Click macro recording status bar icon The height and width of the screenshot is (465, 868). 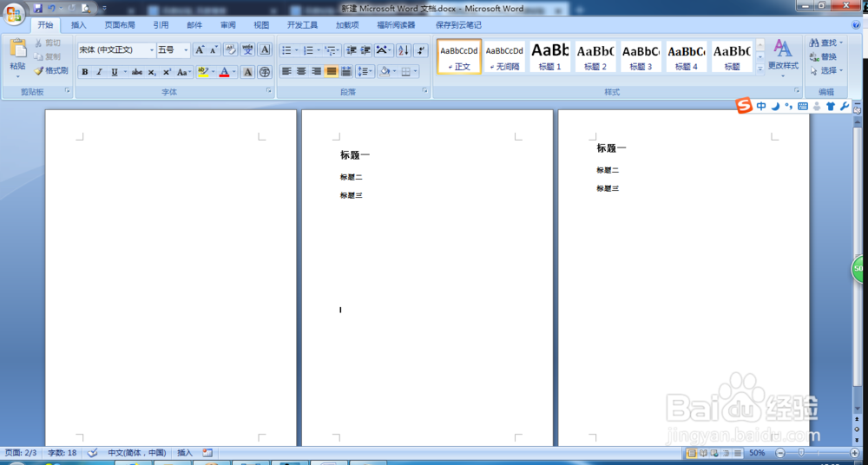[x=207, y=453]
